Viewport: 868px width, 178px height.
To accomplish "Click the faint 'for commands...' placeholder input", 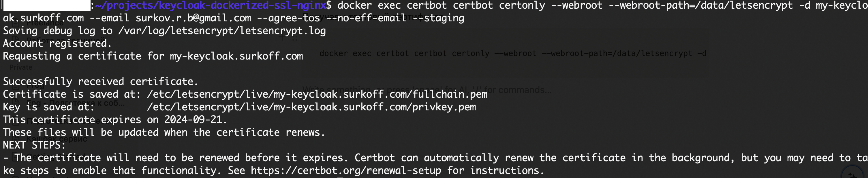I will [427, 90].
